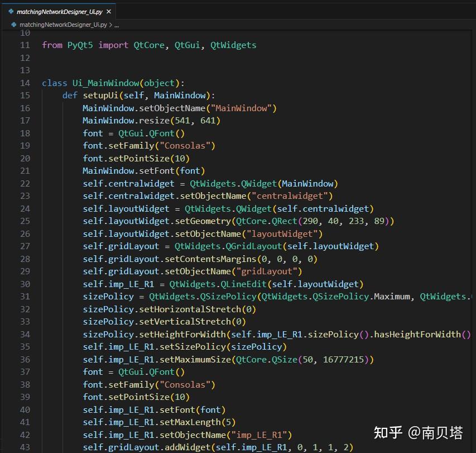Screen dimensions: 476x453
Task: Click line number 14 to select the class line
Action: [25, 83]
